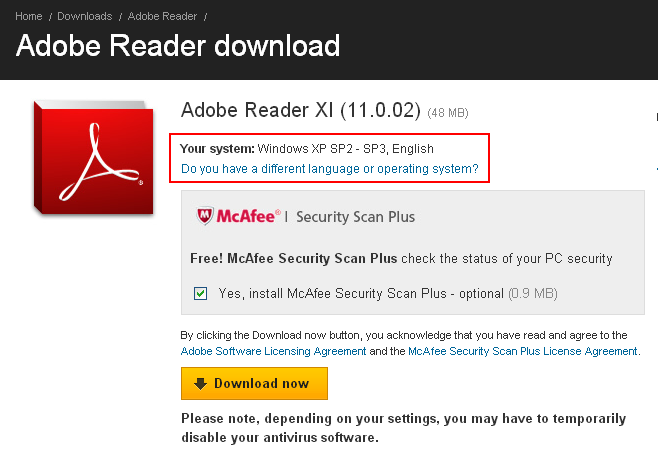Click the down arrow icon on Download now

pyautogui.click(x=201, y=384)
